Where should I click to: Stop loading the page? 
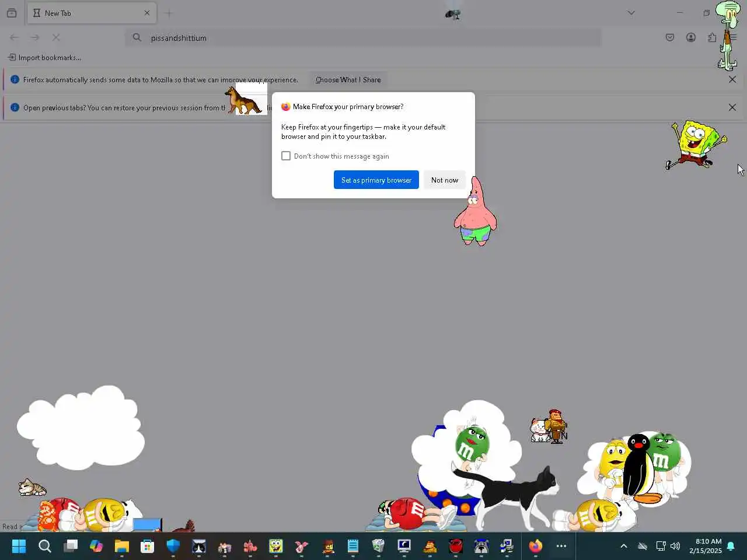point(56,37)
